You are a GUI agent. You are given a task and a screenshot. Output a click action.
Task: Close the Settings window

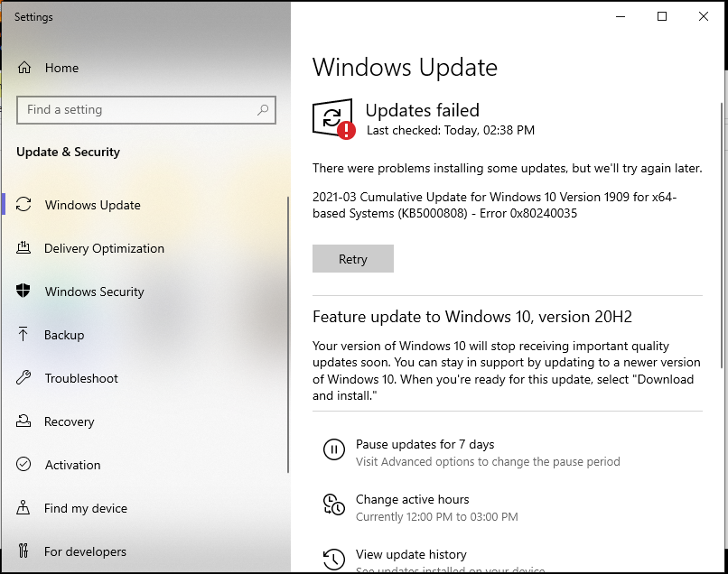point(704,17)
